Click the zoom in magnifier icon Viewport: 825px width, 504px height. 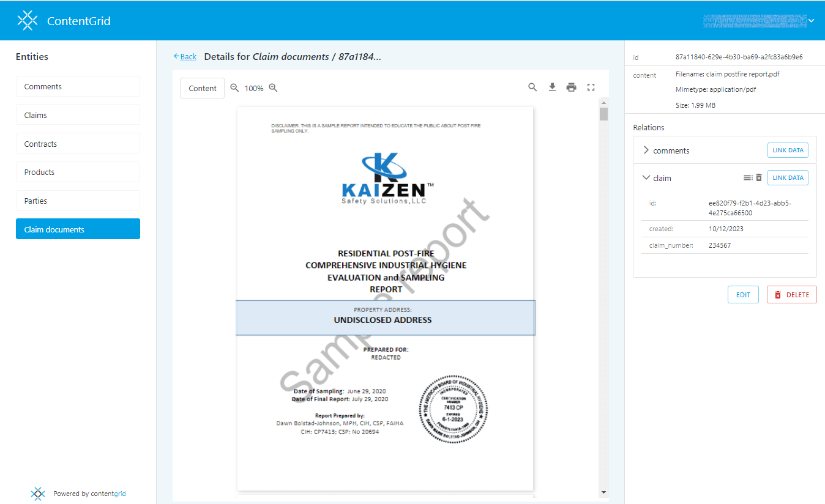[273, 88]
